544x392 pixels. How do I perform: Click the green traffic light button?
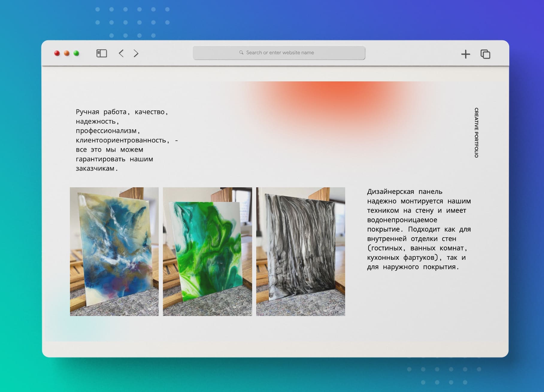tap(77, 53)
